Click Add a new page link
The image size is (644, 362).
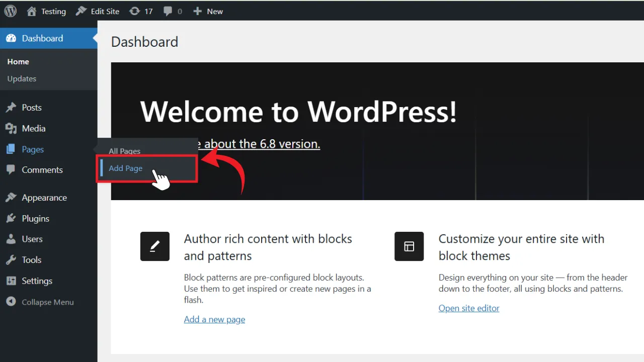coord(215,319)
